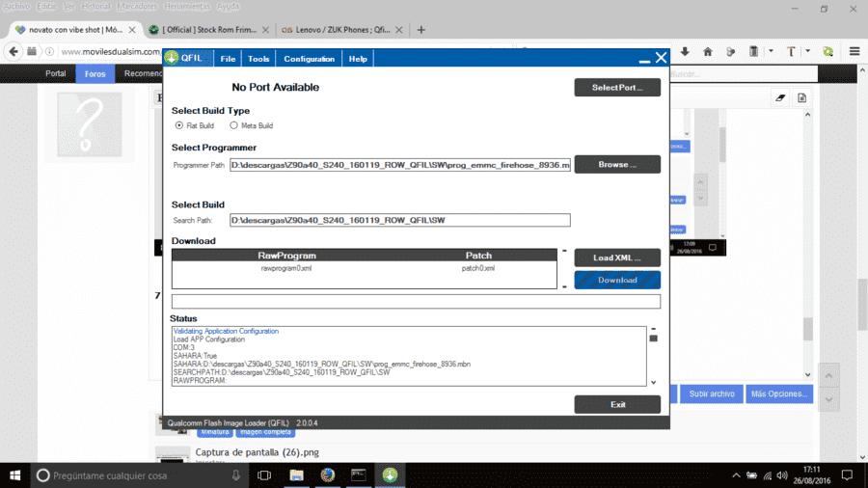Click Más Opciones button on forum
This screenshot has height=488, width=868.
click(779, 393)
